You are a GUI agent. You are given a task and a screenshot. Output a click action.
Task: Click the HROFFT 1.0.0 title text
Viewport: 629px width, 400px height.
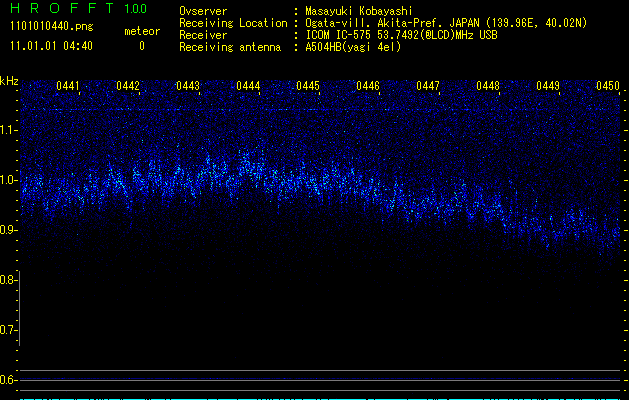pyautogui.click(x=75, y=10)
